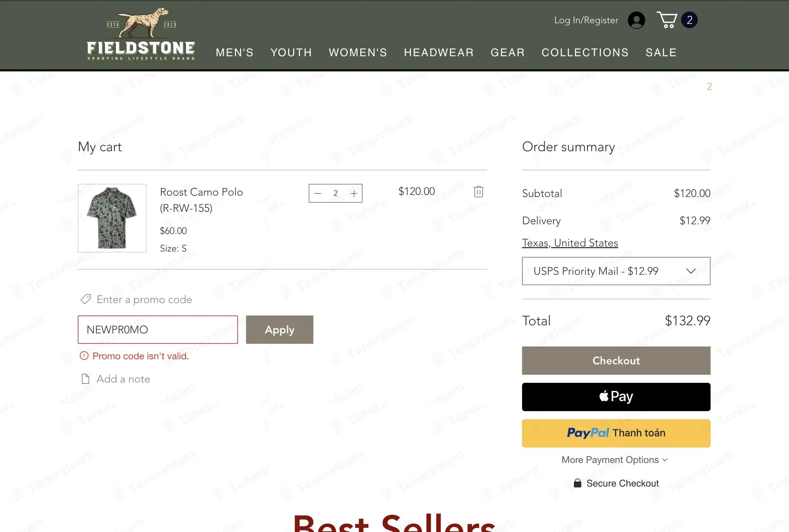This screenshot has height=532, width=789.
Task: Click the Add a note page icon
Action: pos(85,379)
